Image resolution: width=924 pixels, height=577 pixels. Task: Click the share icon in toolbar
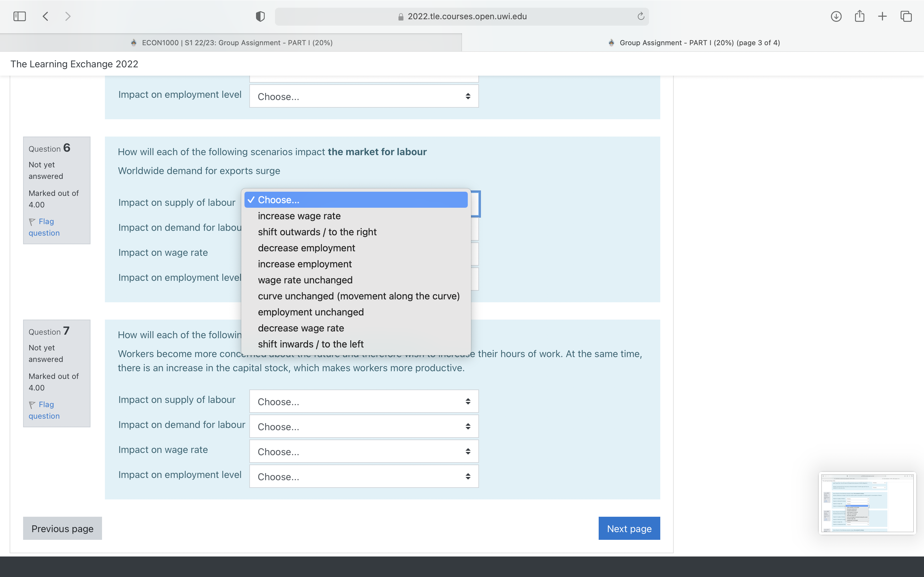click(859, 16)
